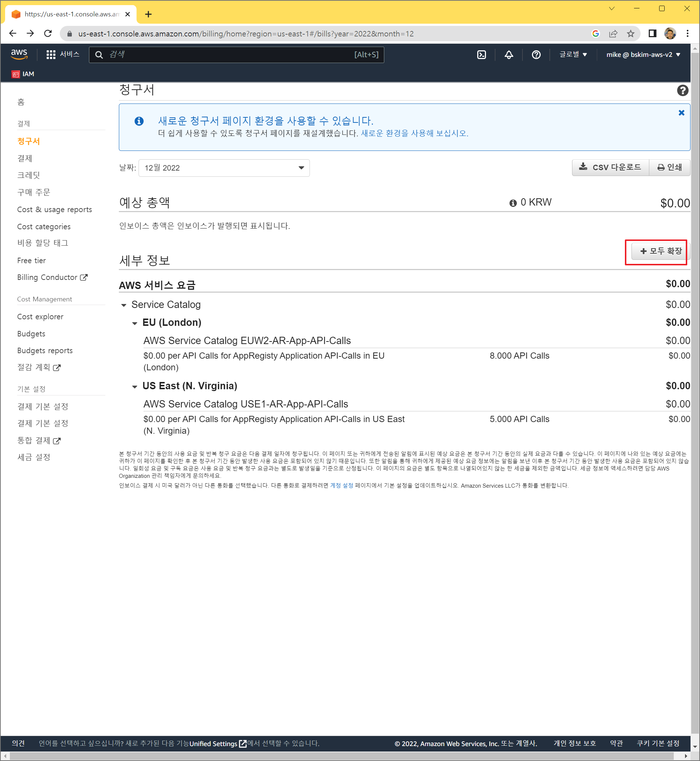Click the Google icon in the address bar
The image size is (700, 761).
point(595,34)
